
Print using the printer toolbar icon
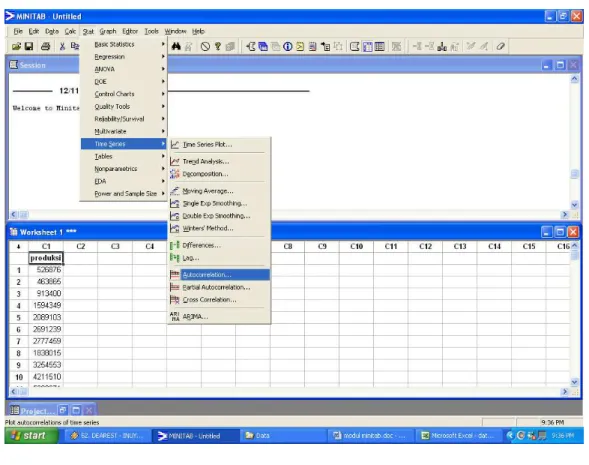tap(45, 46)
